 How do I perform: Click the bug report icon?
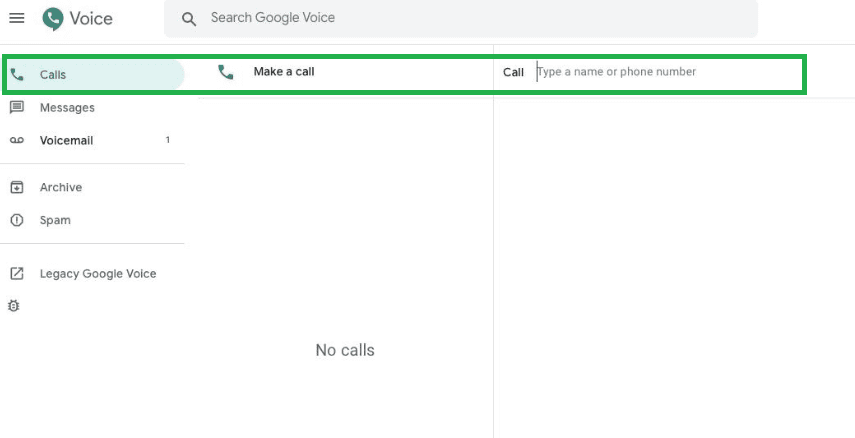tap(14, 305)
